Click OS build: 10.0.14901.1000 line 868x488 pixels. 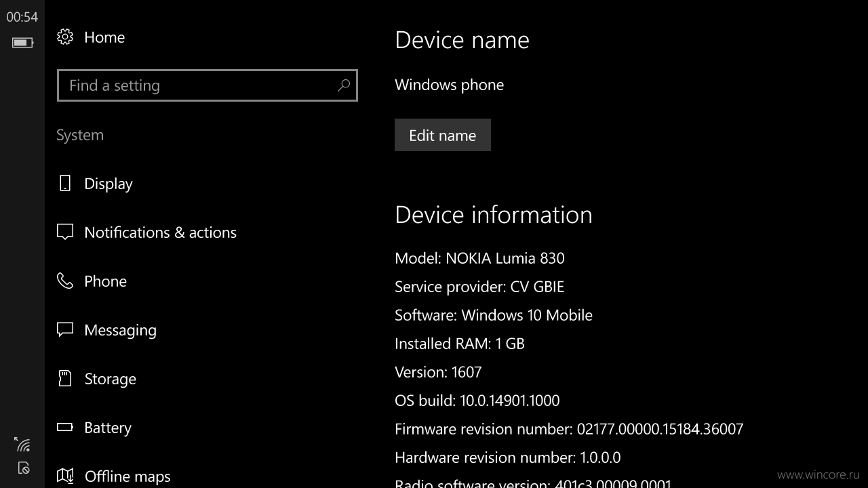[477, 401]
